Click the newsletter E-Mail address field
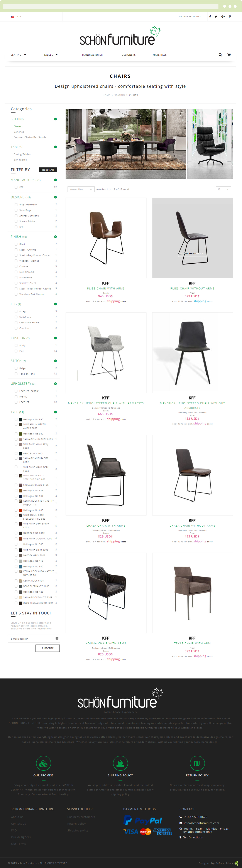The height and width of the screenshot is (868, 242). click(34, 639)
